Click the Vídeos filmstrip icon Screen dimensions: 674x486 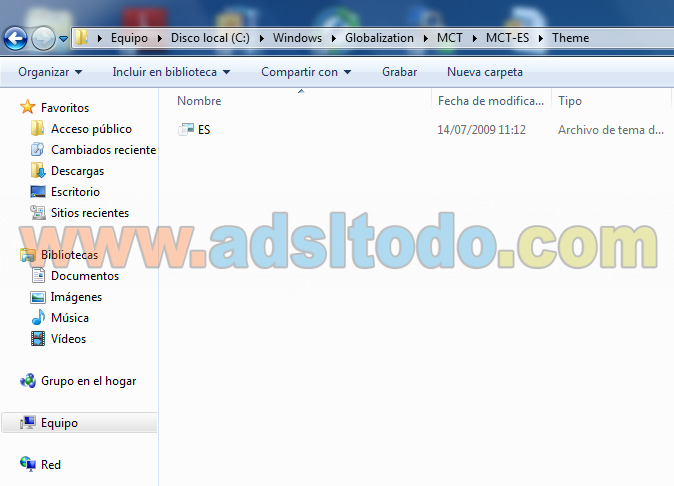(38, 339)
